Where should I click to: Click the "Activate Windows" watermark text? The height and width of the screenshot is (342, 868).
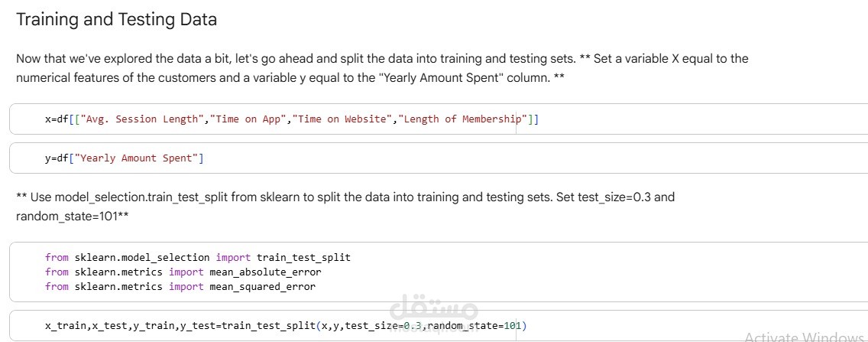(804, 337)
